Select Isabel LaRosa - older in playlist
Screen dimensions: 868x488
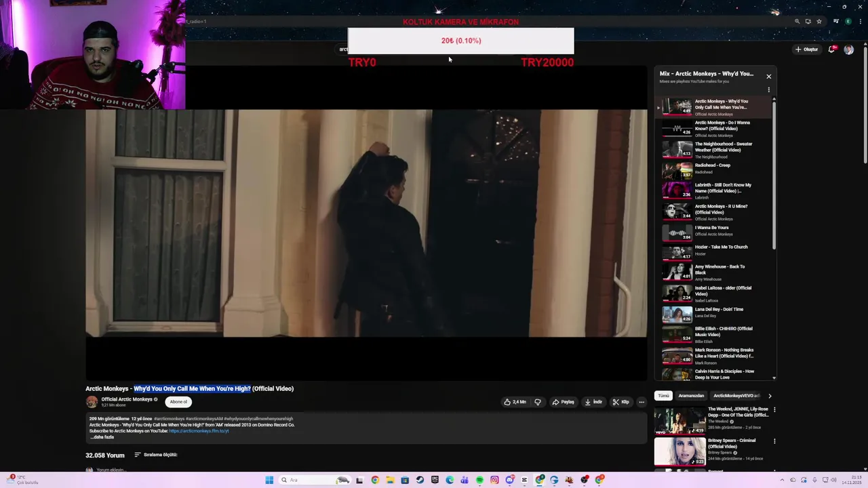pyautogui.click(x=714, y=293)
